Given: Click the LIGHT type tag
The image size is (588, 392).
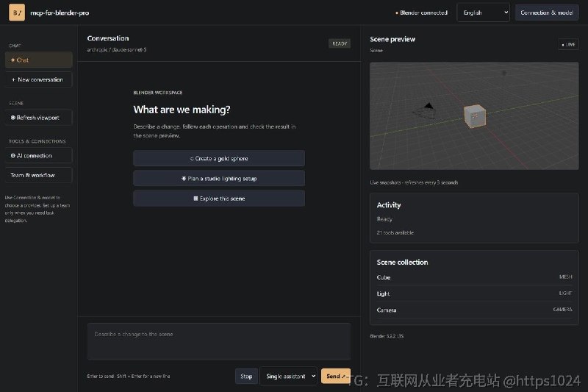Looking at the screenshot, I should pyautogui.click(x=565, y=293).
